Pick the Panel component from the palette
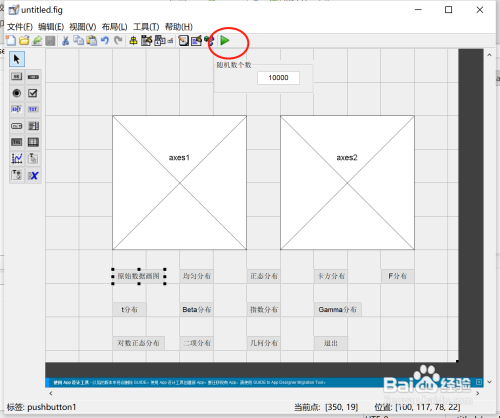The width and height of the screenshot is (500, 418). click(x=33, y=159)
